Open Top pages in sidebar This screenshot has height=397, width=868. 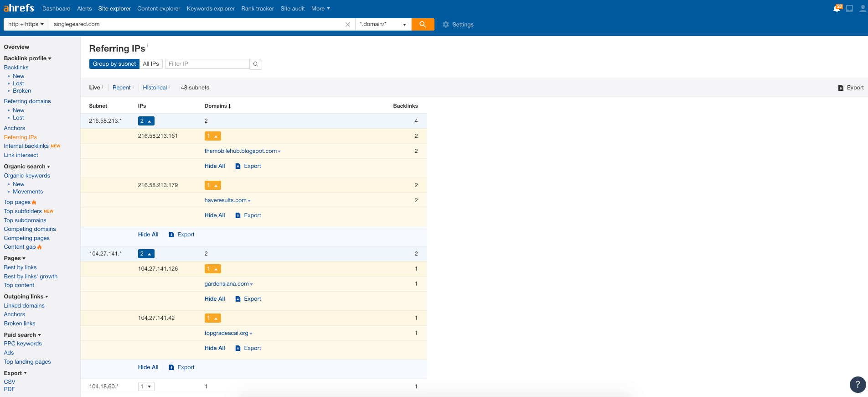[17, 202]
